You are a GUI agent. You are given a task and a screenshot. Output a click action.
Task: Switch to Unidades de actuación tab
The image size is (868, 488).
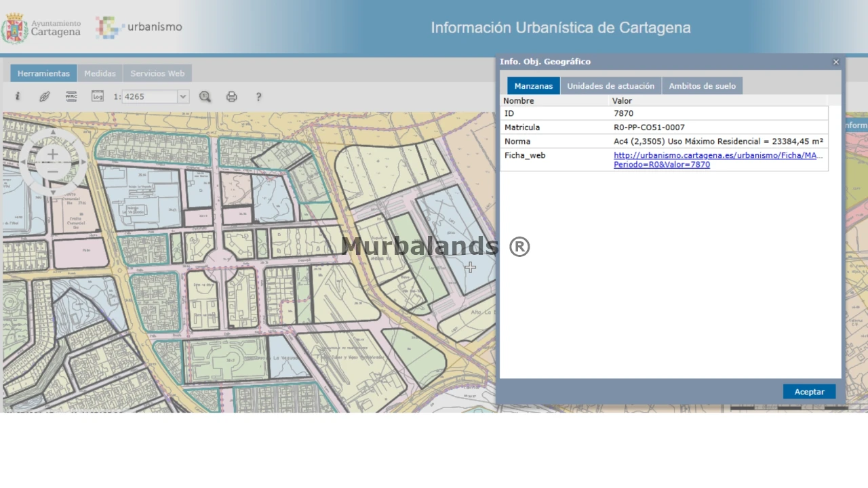[x=610, y=86]
